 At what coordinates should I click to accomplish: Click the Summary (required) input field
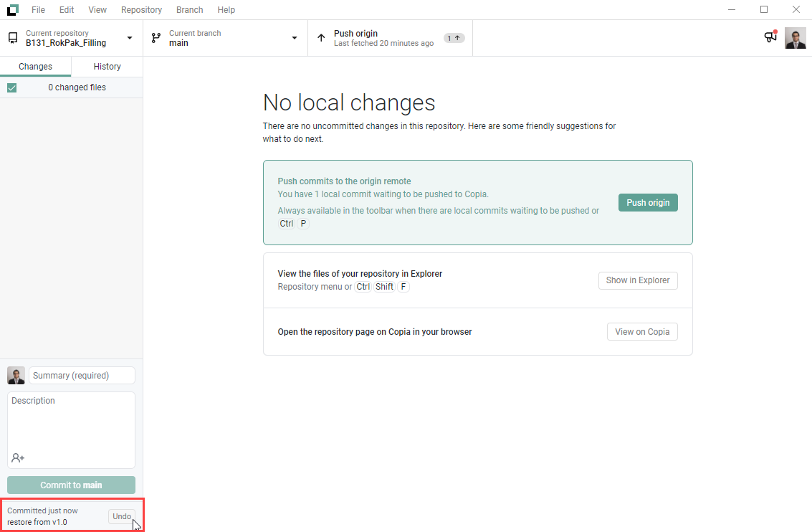point(82,375)
